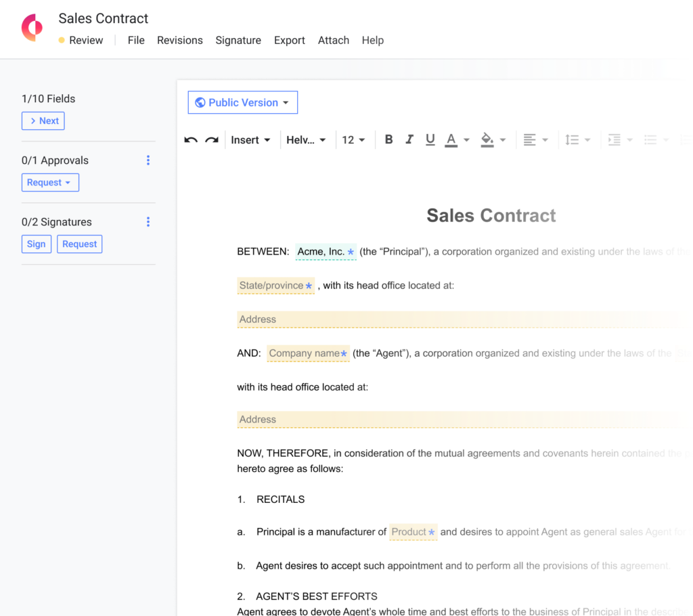Click the State/province field
Screen dimensions: 693x616
[x=275, y=286]
